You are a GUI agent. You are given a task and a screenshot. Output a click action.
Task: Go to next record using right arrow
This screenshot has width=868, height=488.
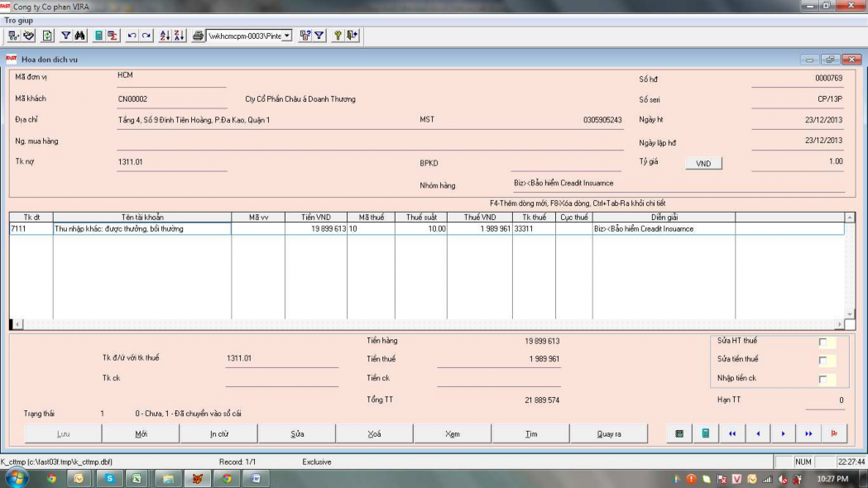(x=783, y=433)
